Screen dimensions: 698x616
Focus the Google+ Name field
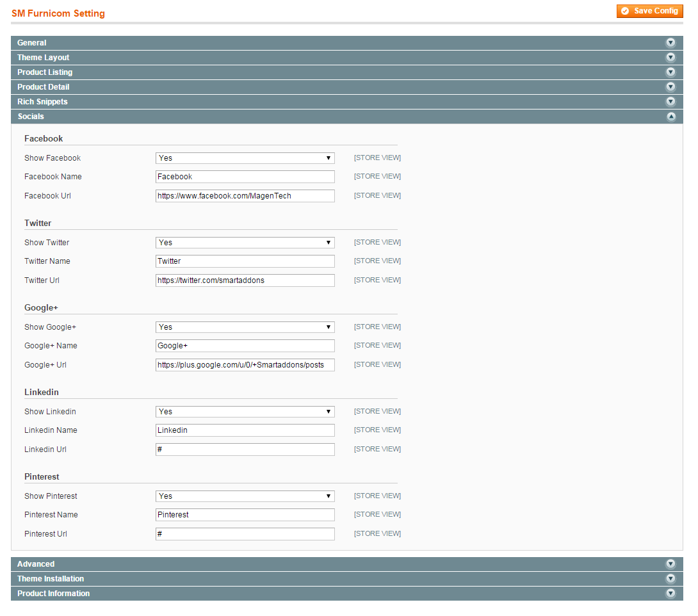[245, 346]
